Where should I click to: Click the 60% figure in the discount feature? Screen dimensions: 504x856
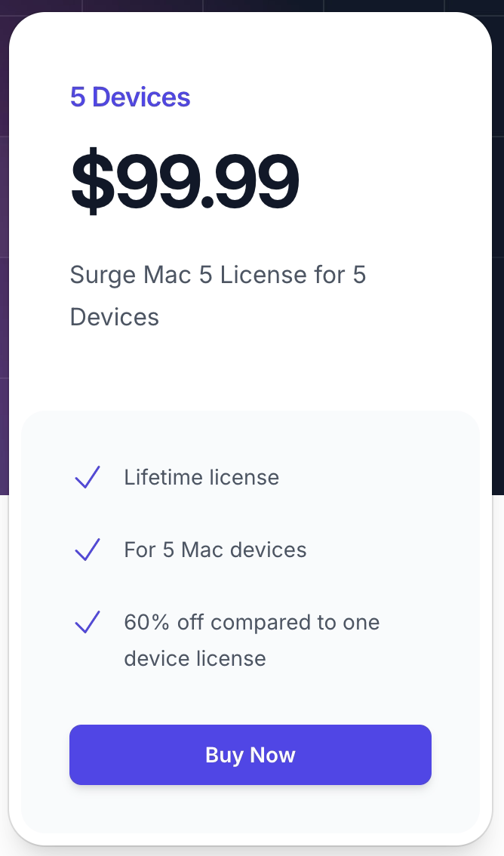click(148, 623)
